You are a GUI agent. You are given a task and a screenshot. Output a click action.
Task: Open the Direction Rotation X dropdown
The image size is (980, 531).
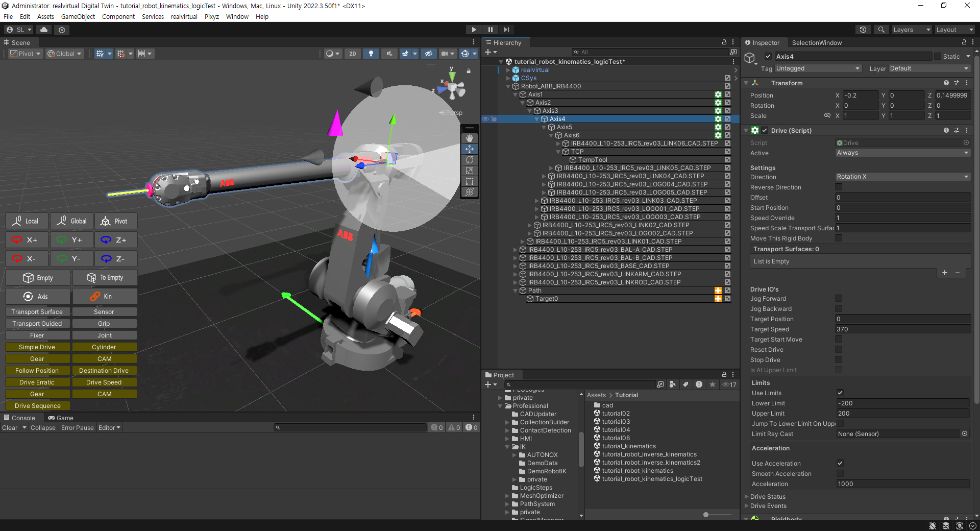[x=902, y=177]
